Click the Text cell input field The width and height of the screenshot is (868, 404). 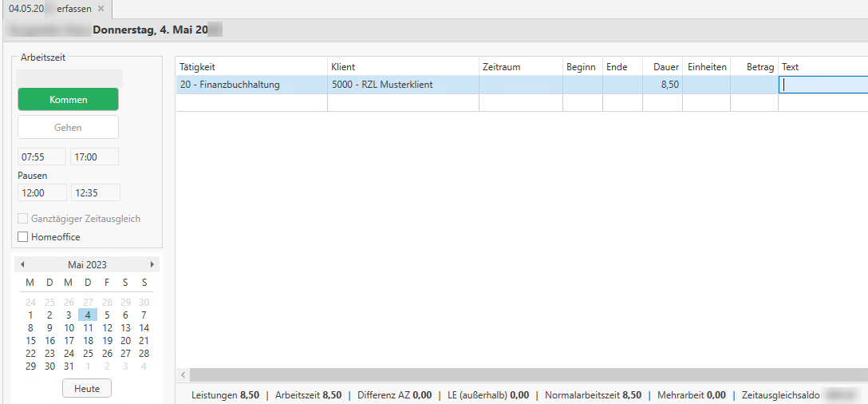coord(822,85)
